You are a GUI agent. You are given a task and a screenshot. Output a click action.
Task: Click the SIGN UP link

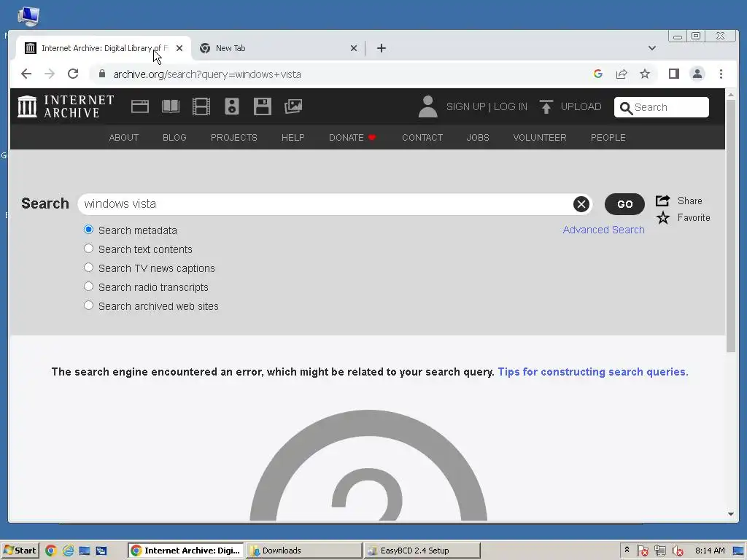(x=465, y=106)
